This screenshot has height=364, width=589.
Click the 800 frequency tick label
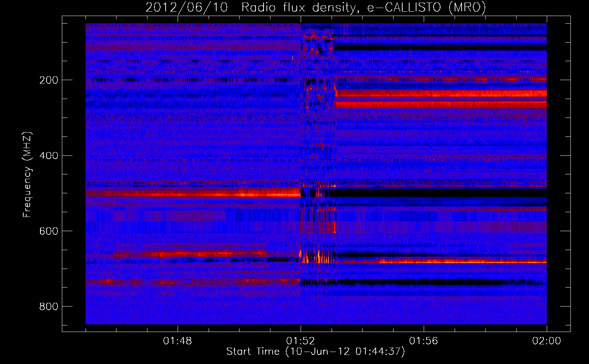48,306
